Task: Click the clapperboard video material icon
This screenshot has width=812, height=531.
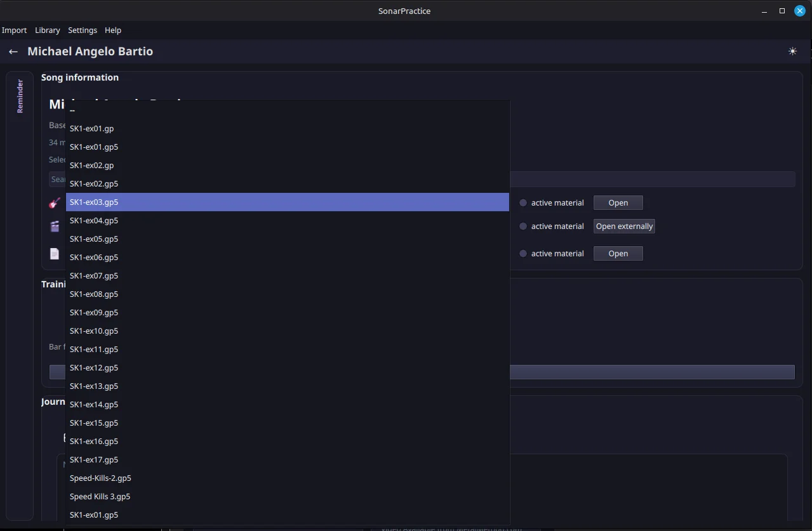Action: (x=55, y=226)
